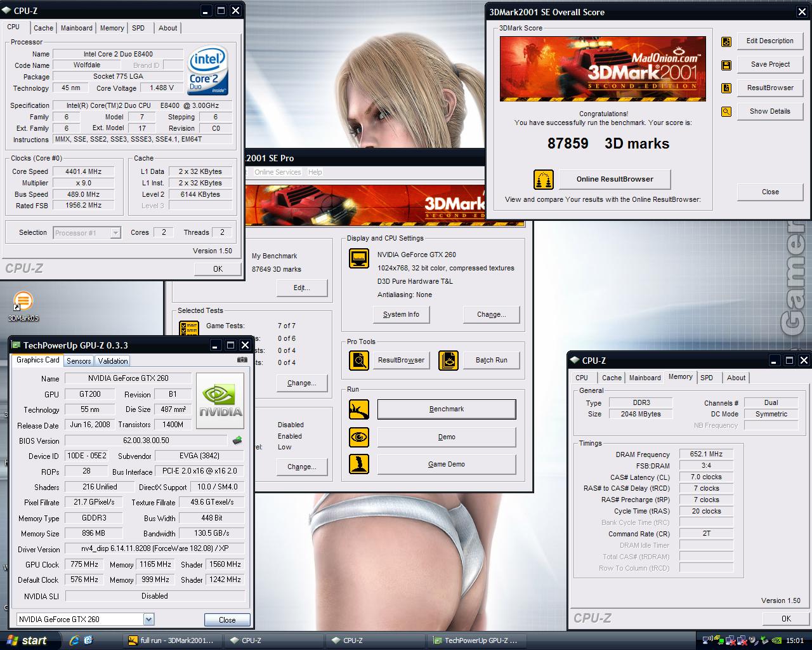Switch to TechPowerUp GPU-Z taskbar item
The image size is (812, 650).
click(476, 640)
